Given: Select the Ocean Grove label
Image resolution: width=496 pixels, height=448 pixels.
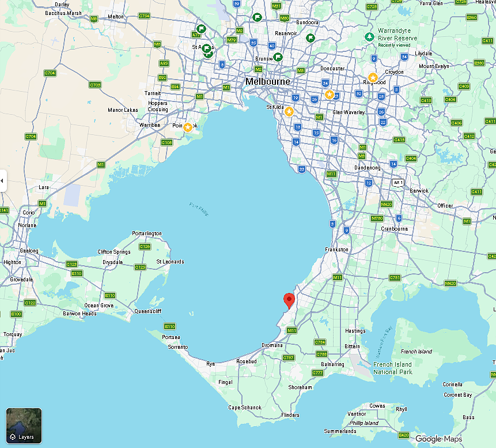Looking at the screenshot, I should pyautogui.click(x=99, y=306).
